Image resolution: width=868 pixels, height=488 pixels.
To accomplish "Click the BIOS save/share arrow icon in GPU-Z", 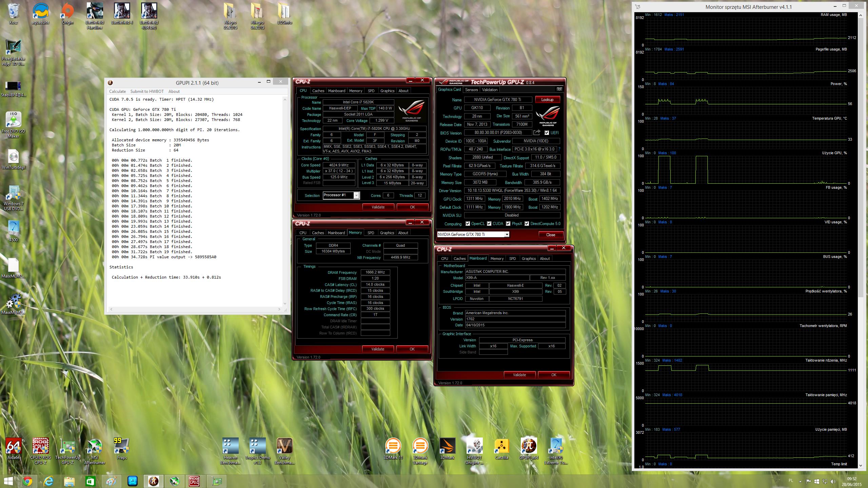I will pyautogui.click(x=537, y=133).
